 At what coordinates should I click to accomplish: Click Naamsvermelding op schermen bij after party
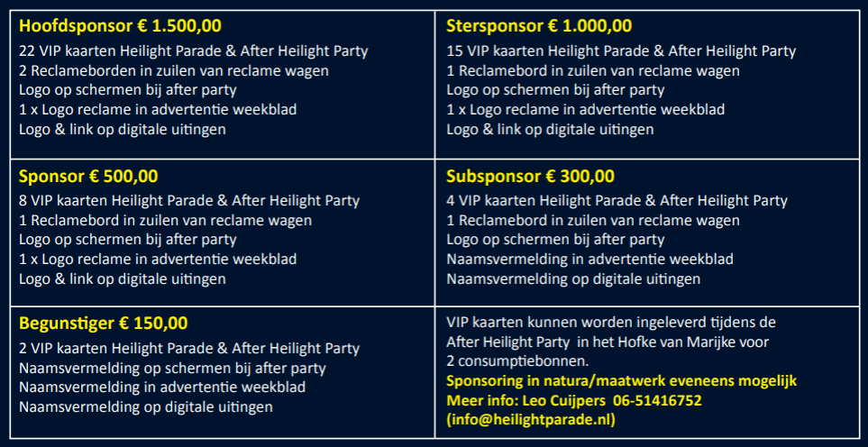pos(172,368)
